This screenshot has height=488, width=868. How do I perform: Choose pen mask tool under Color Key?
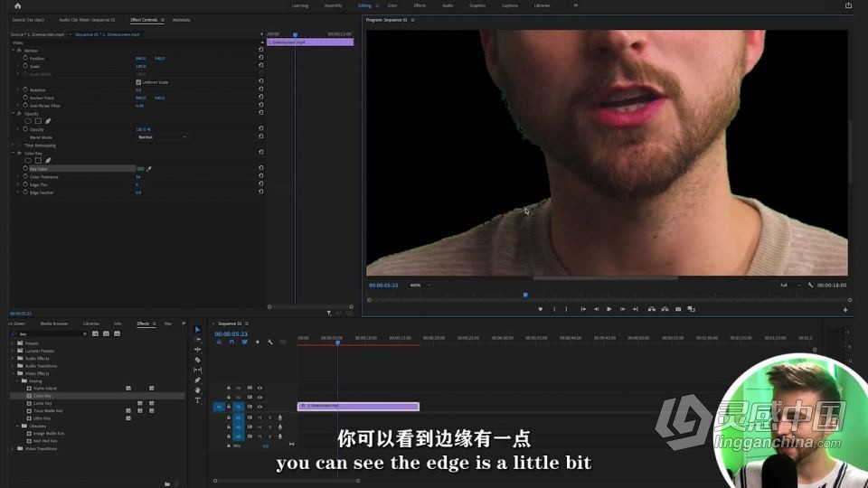(x=48, y=161)
